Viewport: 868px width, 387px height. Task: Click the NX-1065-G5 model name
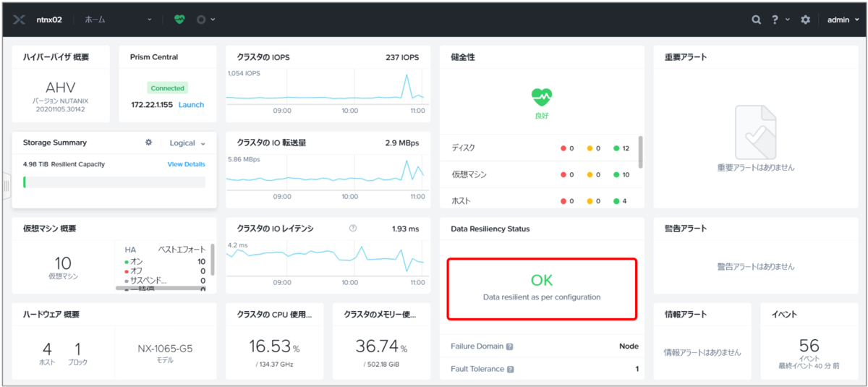pyautogui.click(x=165, y=348)
